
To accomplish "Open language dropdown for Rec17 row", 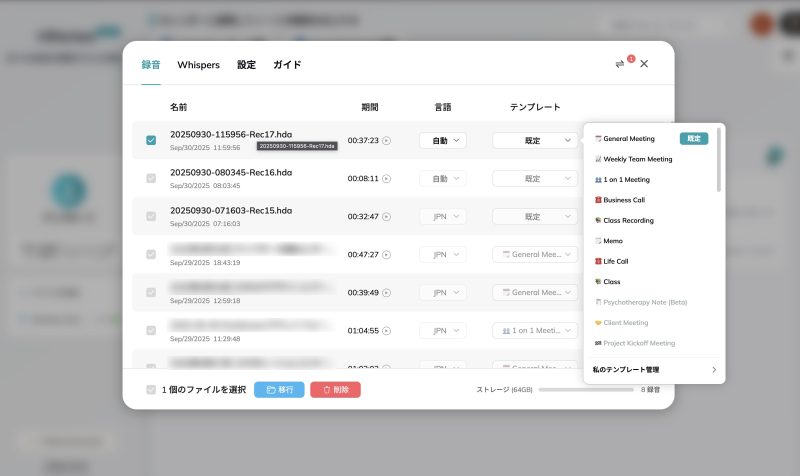I will point(442,141).
